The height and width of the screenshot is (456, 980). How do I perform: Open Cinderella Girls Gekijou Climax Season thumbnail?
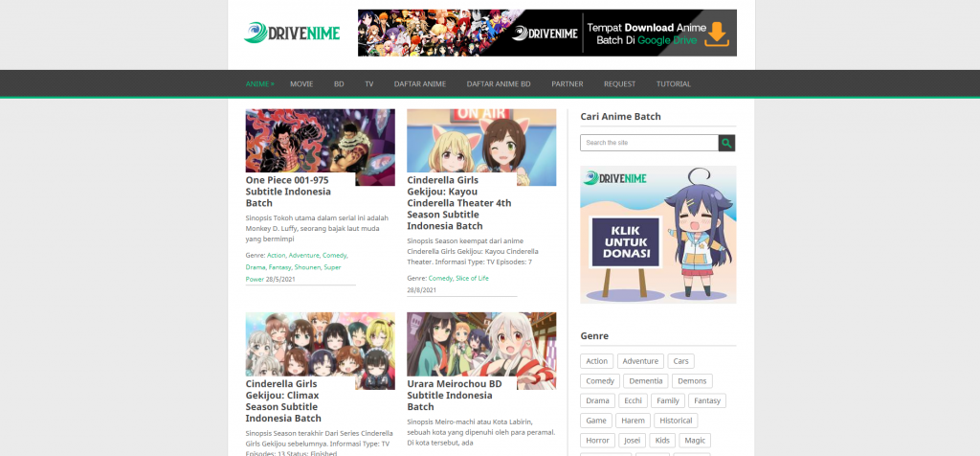[x=320, y=344]
